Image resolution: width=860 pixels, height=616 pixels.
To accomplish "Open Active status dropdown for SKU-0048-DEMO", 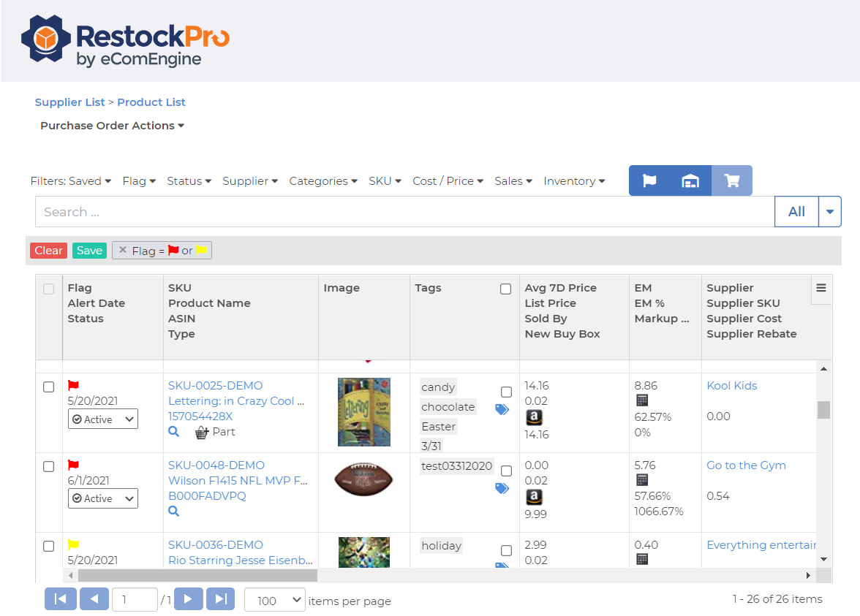I will pos(103,498).
